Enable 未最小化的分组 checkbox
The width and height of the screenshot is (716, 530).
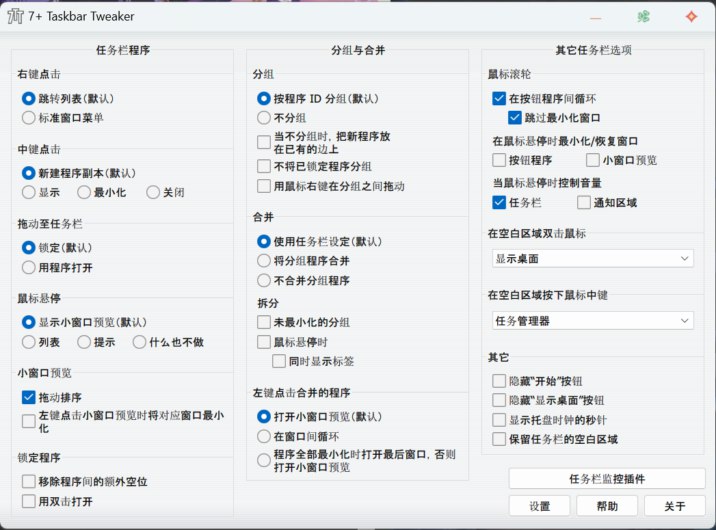pyautogui.click(x=265, y=322)
